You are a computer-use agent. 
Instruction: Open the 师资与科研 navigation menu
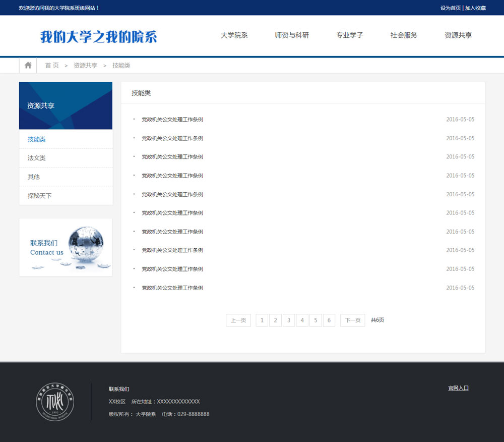coord(292,35)
